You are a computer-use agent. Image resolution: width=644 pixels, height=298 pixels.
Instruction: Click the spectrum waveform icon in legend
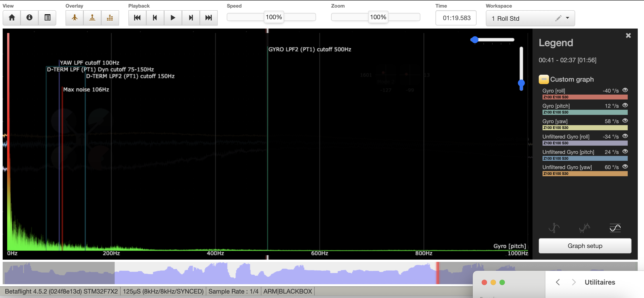tap(584, 228)
